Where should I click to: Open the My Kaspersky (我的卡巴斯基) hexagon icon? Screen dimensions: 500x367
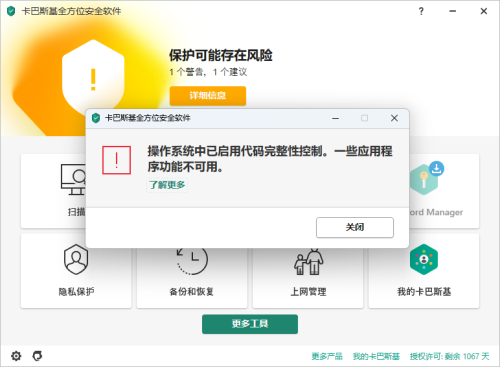(424, 259)
